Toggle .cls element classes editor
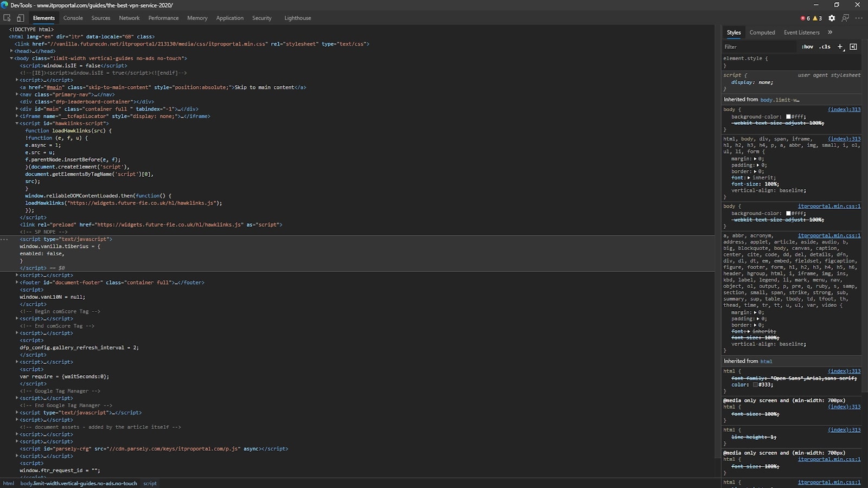 825,47
